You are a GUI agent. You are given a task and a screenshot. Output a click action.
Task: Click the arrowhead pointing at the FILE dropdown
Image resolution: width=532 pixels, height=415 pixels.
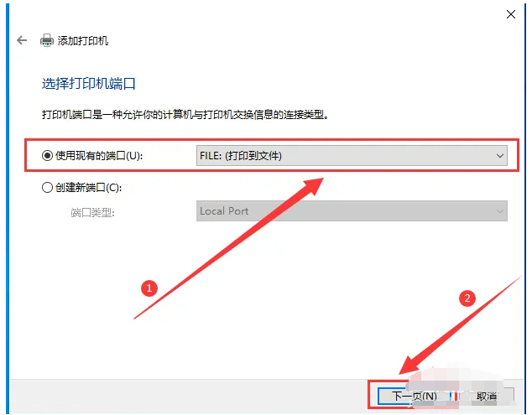[311, 186]
